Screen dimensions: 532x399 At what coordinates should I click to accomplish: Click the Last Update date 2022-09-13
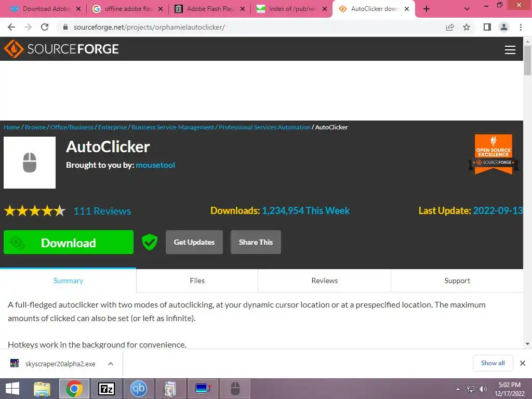point(498,211)
